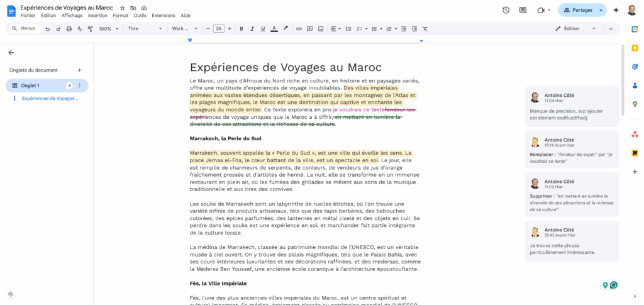Open the Aide menu
Screen dimensions: 644x305
(186, 16)
